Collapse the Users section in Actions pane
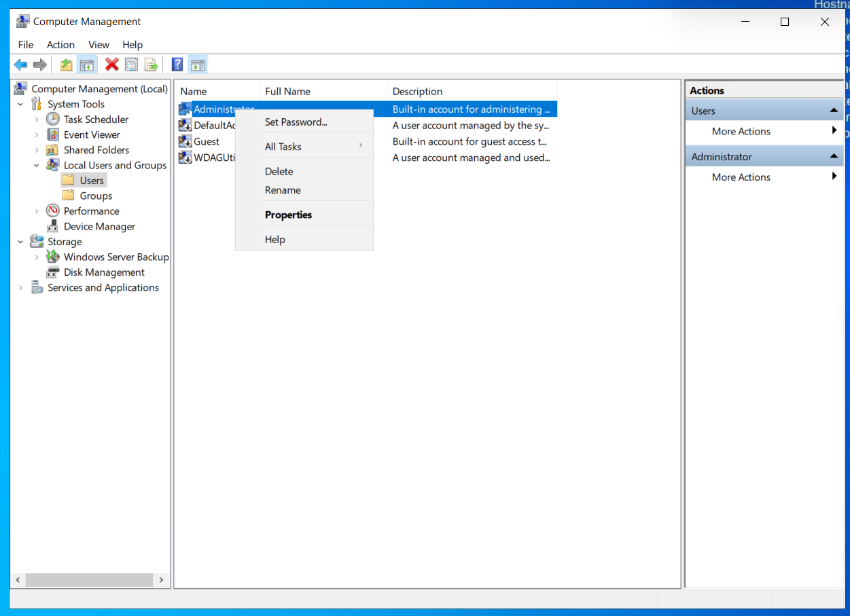 833,111
